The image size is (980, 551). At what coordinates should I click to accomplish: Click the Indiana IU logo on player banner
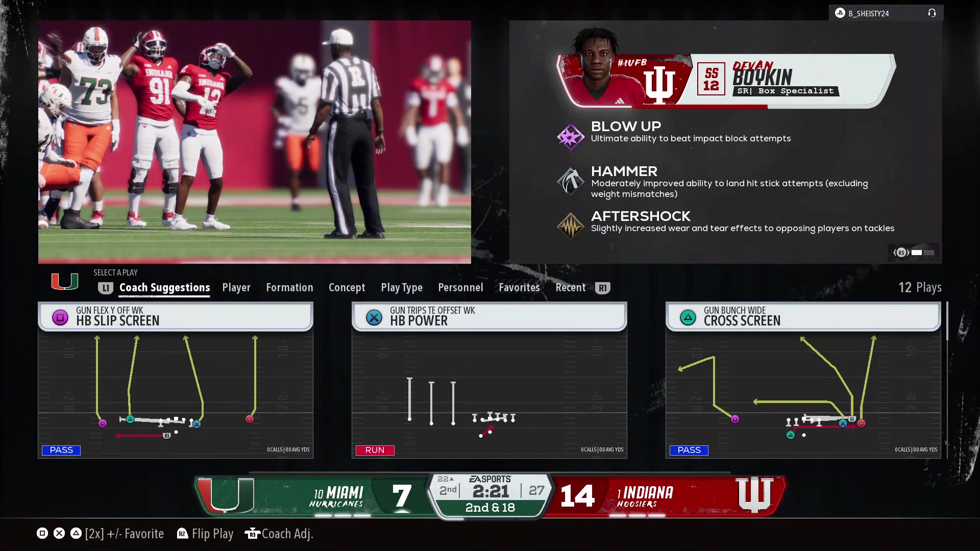659,85
